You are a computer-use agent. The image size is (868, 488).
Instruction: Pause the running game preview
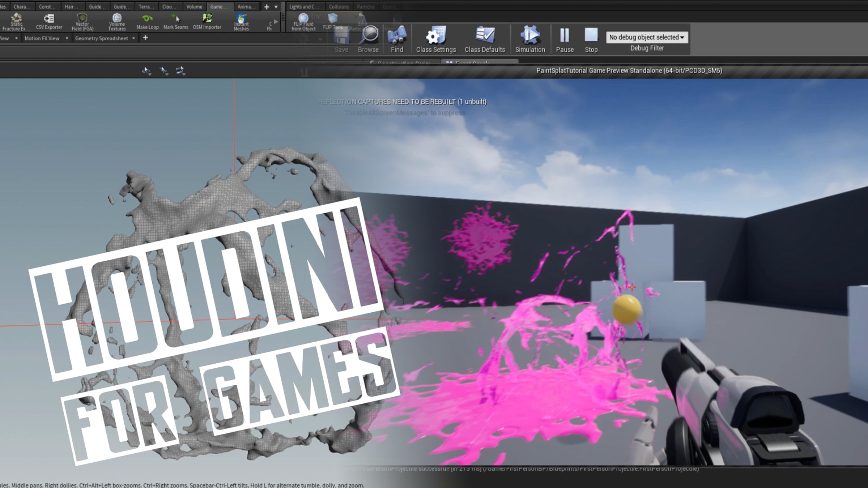pos(564,38)
